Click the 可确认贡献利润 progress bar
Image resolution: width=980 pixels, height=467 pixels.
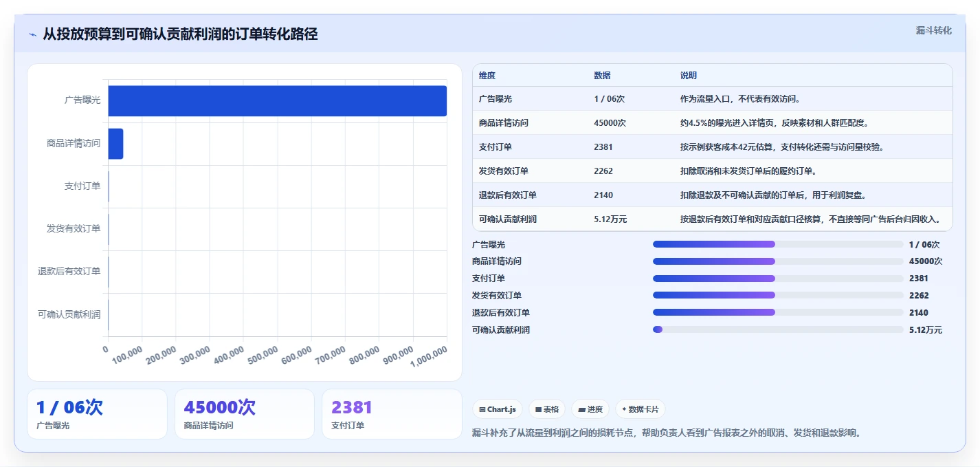pos(778,329)
